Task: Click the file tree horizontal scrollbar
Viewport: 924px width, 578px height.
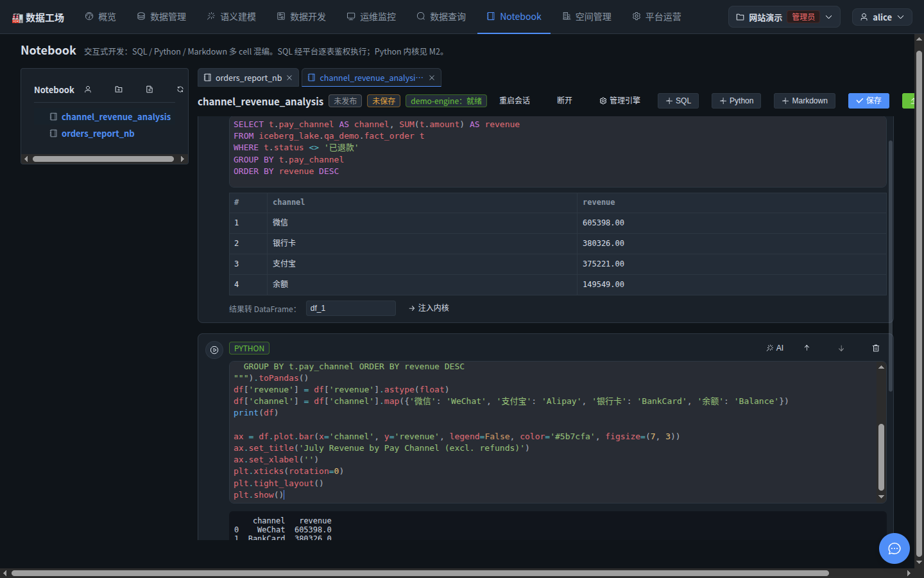Action: [x=103, y=159]
